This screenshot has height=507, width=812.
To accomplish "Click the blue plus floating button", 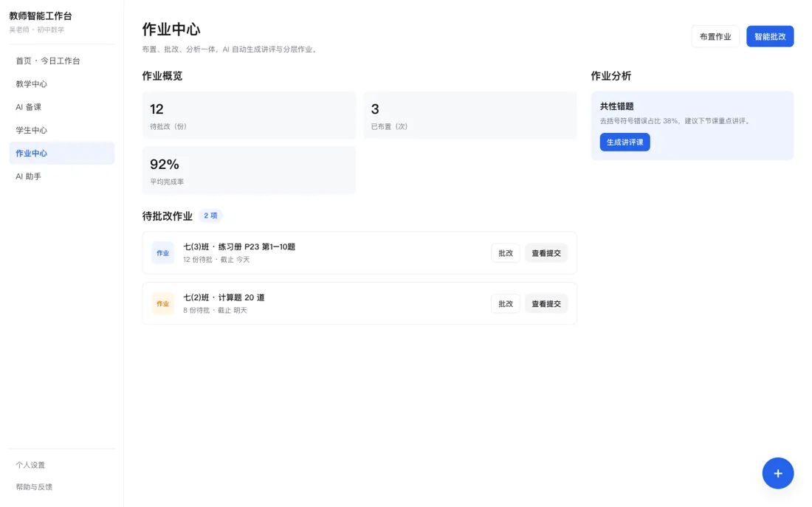I will pos(777,473).
